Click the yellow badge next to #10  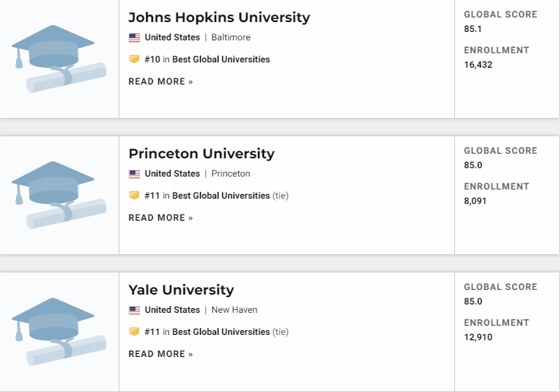(x=135, y=59)
